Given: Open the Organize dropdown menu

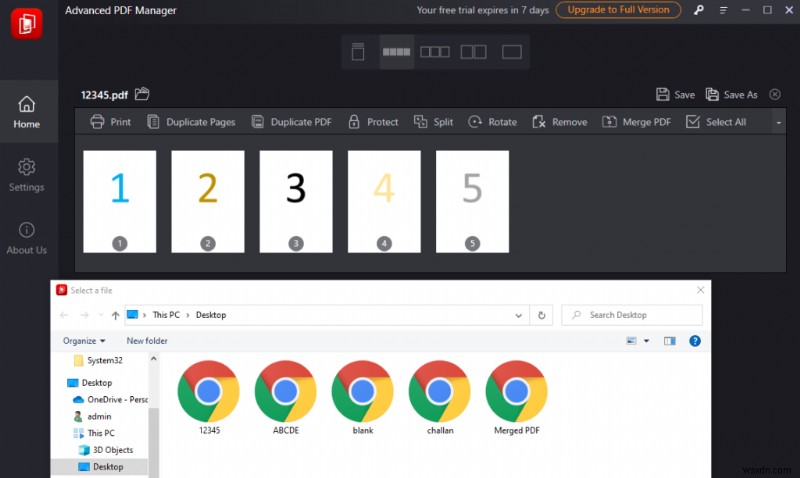Looking at the screenshot, I should [85, 340].
